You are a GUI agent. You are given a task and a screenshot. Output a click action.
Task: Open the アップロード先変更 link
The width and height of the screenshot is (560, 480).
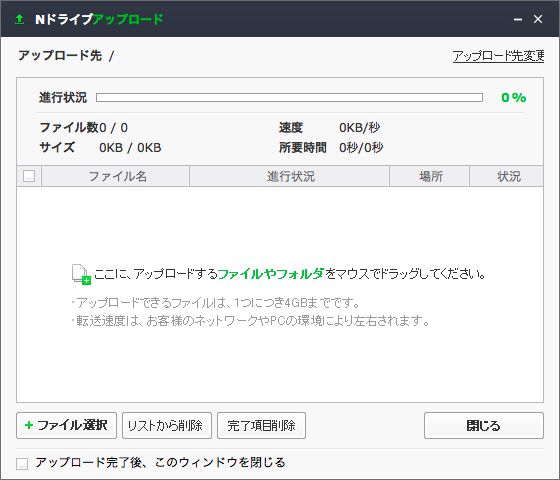pos(498,56)
